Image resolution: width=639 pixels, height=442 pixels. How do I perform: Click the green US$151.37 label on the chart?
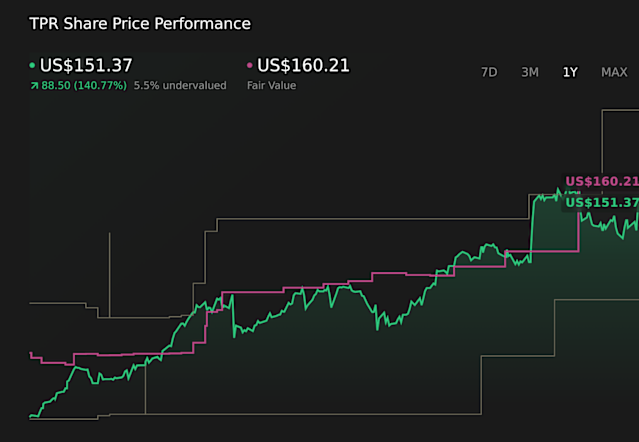601,203
